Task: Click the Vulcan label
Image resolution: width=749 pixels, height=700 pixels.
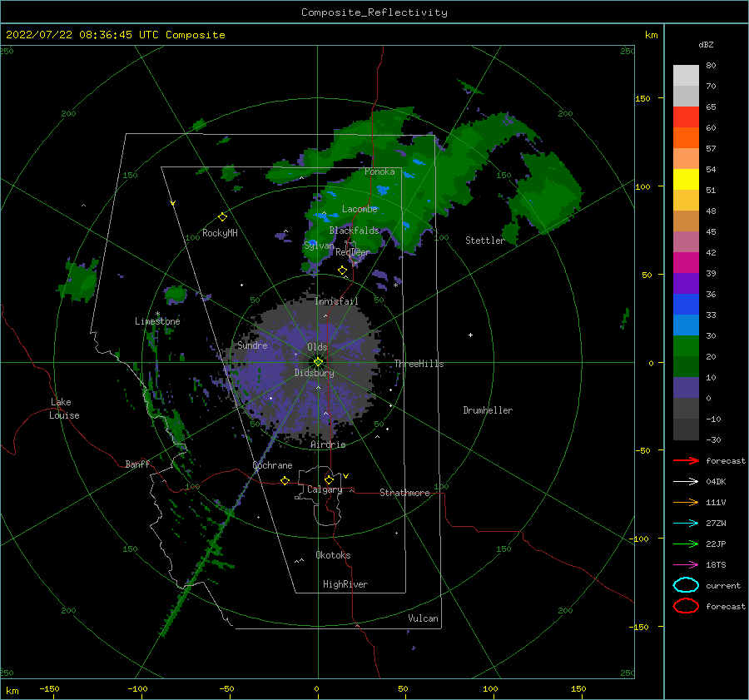Action: [x=423, y=618]
